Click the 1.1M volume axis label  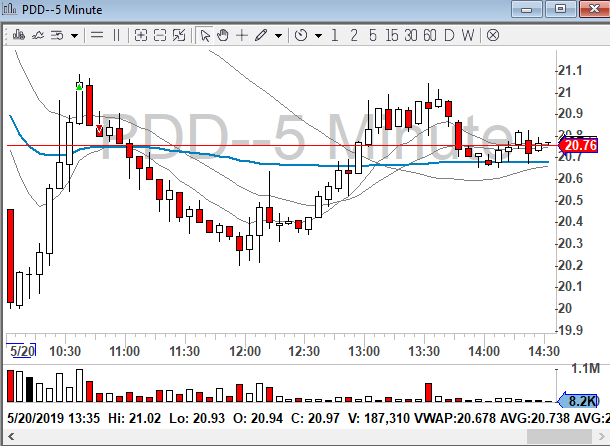[585, 368]
